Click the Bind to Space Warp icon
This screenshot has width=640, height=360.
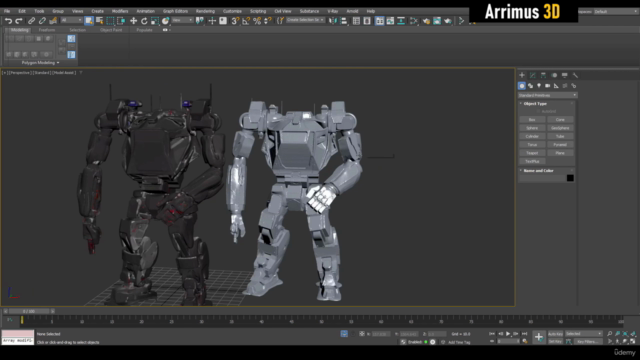click(x=53, y=21)
